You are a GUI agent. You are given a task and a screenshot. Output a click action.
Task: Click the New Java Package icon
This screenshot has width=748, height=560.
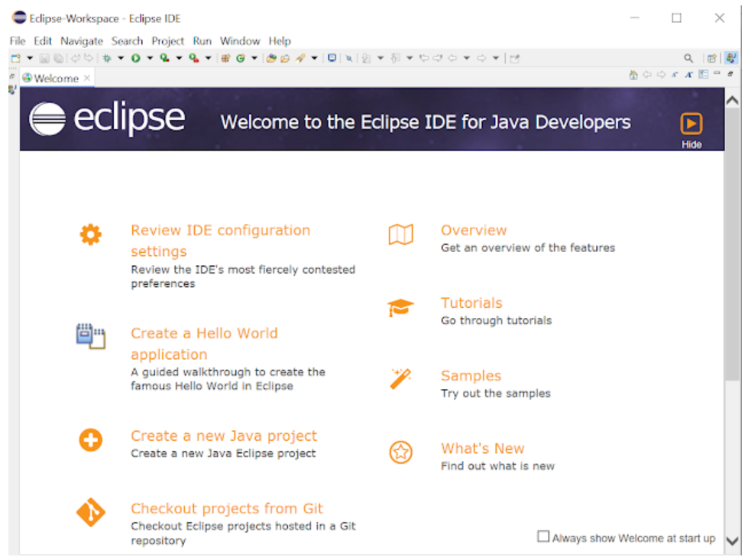pyautogui.click(x=225, y=58)
